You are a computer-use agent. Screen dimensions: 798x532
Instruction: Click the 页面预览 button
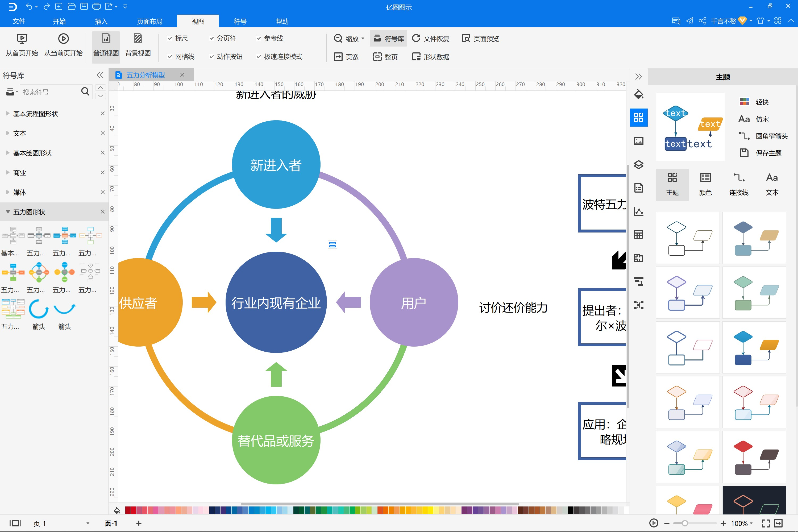tap(480, 39)
